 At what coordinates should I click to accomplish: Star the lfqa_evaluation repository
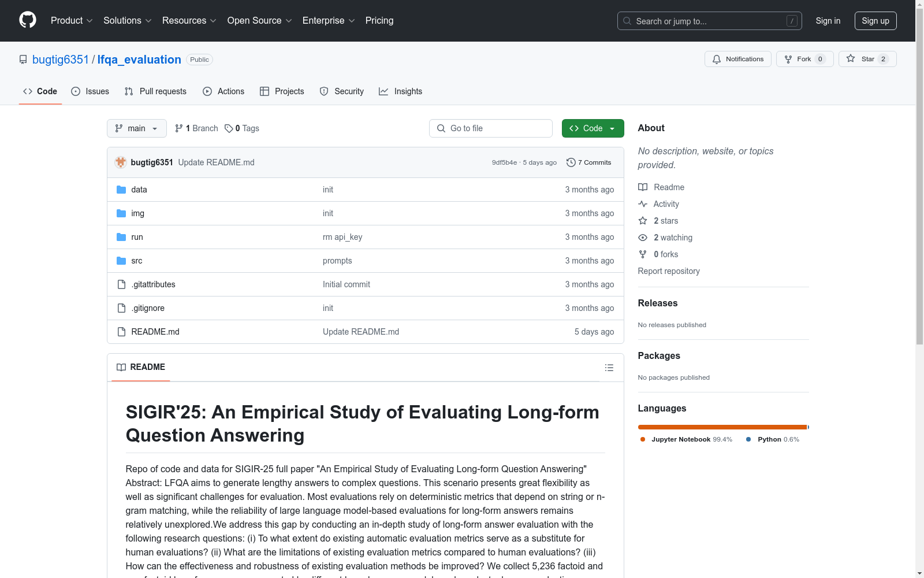(860, 59)
